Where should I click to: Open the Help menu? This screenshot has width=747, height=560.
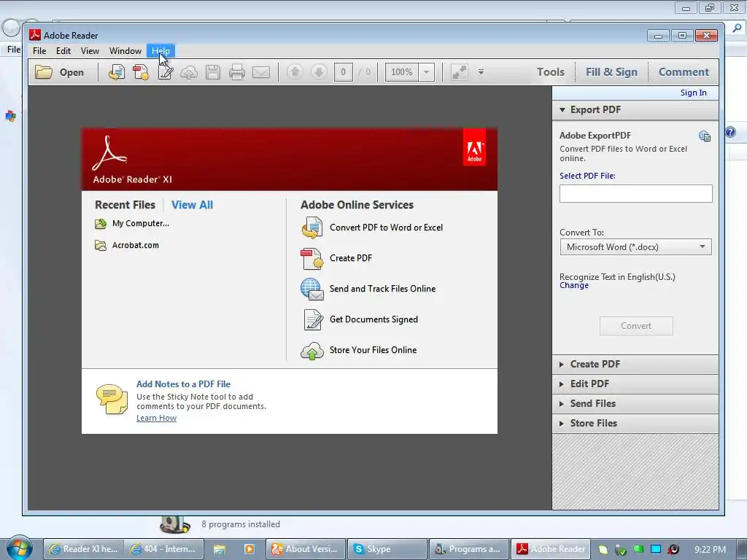coord(161,51)
